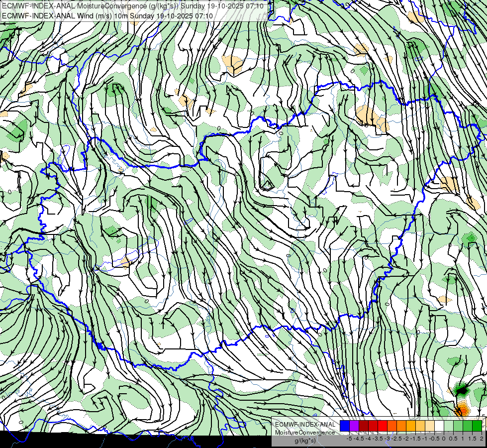Click the 0.5 legend tick label
Screen dimensions: 487x448
[454, 439]
